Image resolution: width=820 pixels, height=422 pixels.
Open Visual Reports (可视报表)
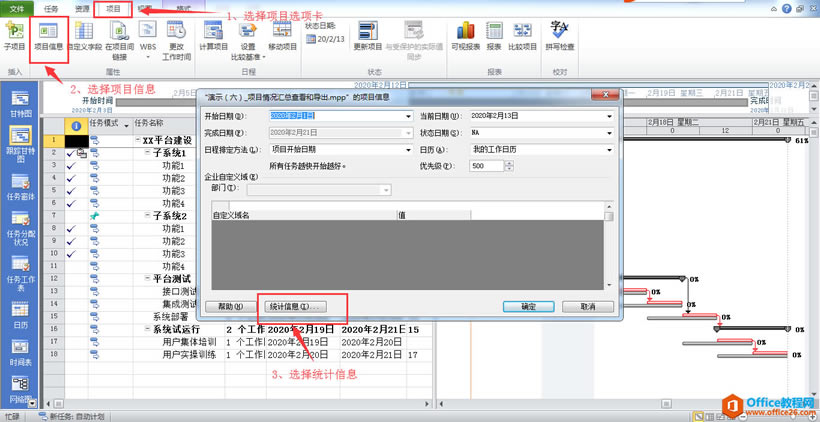(x=466, y=36)
